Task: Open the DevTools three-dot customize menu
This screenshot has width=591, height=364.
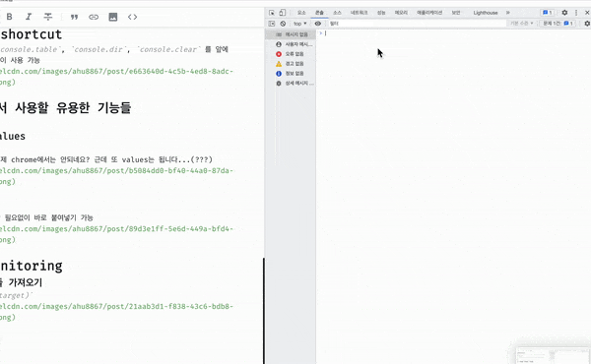Action: 576,13
